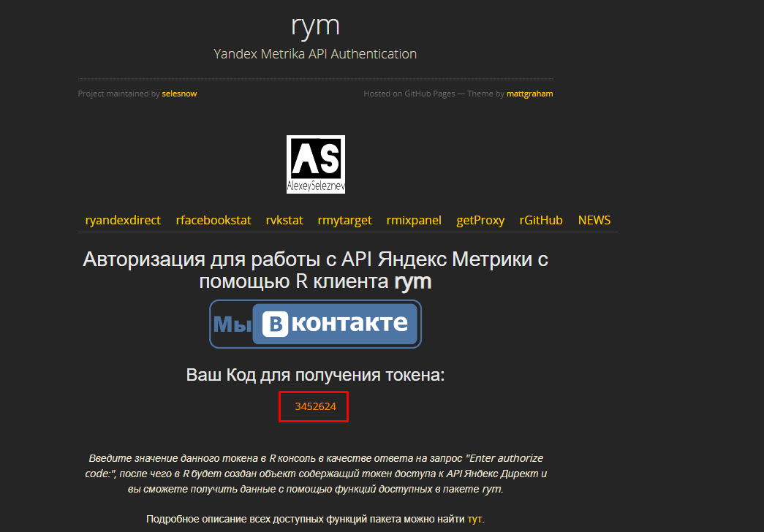Click the "Ваш Код для получения токена" label
Viewport: 764px width, 532px height.
315,375
